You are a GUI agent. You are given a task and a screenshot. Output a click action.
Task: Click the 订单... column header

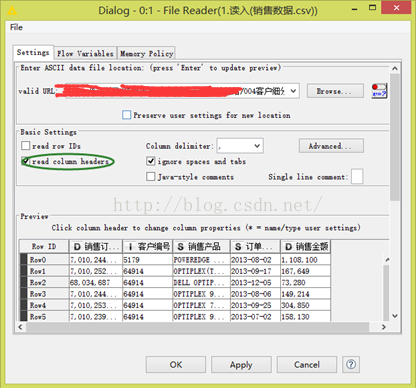255,247
